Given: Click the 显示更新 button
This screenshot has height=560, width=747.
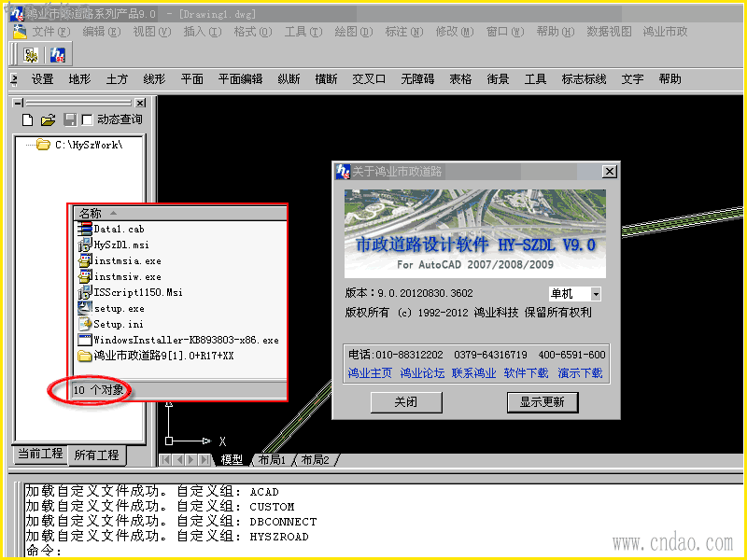Looking at the screenshot, I should [543, 402].
